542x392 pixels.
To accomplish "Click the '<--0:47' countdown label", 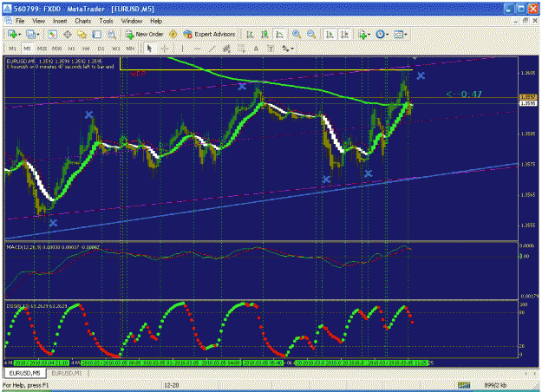I will (464, 94).
